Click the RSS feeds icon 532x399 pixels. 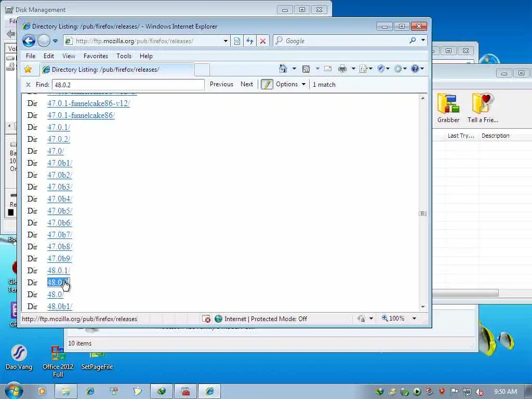[x=305, y=69]
